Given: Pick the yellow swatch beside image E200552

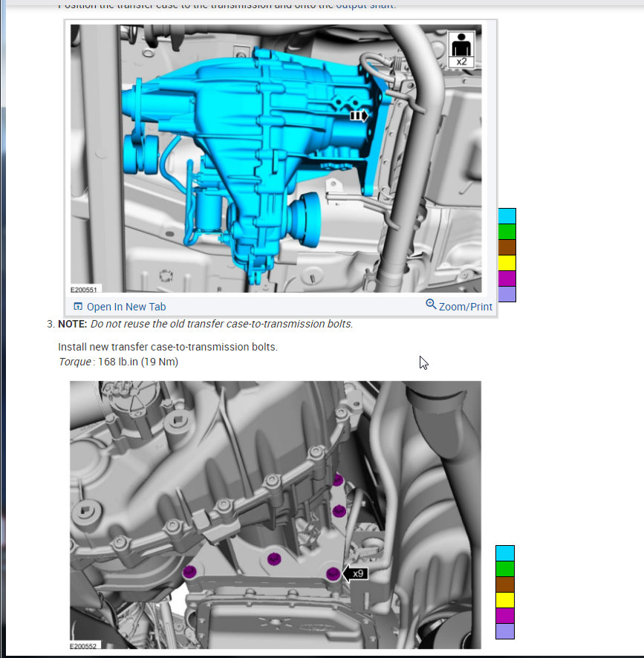Looking at the screenshot, I should point(505,600).
